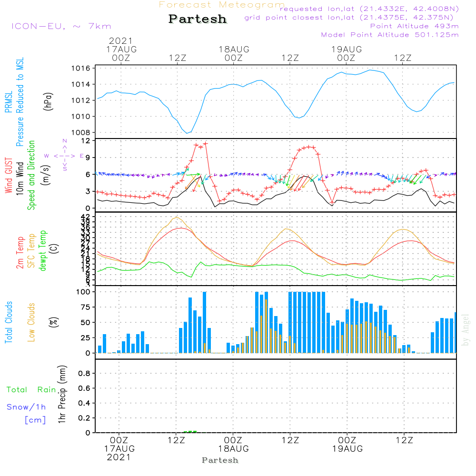
Task: Click the '2021 17AUG 00Z' label above the charts
Action: 121,49
